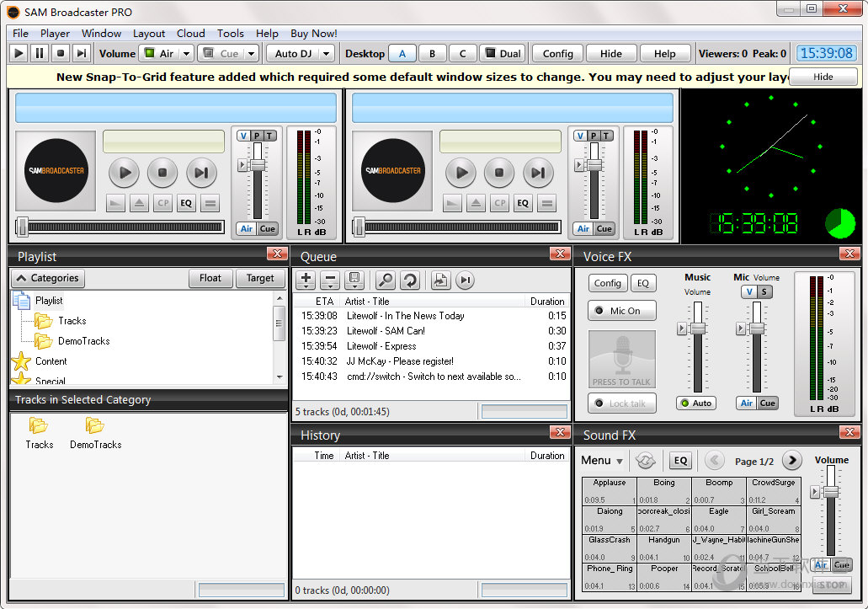Screen dimensions: 868x609
Task: Trigger the Applause sound effect
Action: coord(609,490)
